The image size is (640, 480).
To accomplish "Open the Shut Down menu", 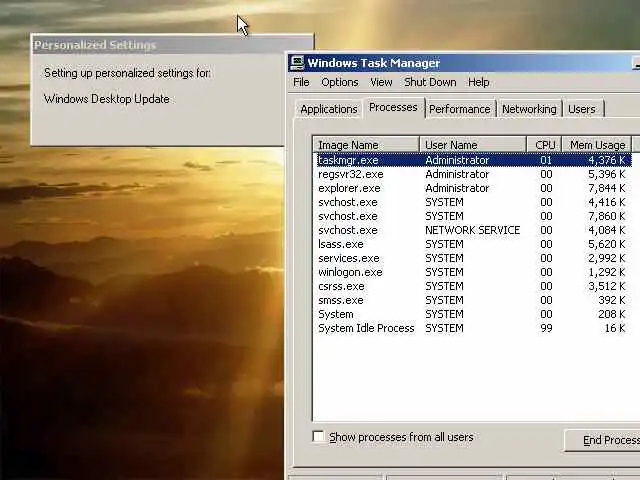I will [430, 82].
